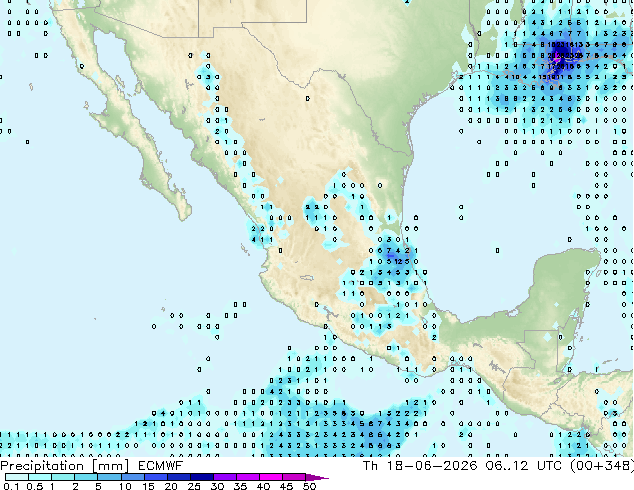The height and width of the screenshot is (490, 634).
Task: Pick the 45–50 mm legend color box
Action: (x=294, y=477)
